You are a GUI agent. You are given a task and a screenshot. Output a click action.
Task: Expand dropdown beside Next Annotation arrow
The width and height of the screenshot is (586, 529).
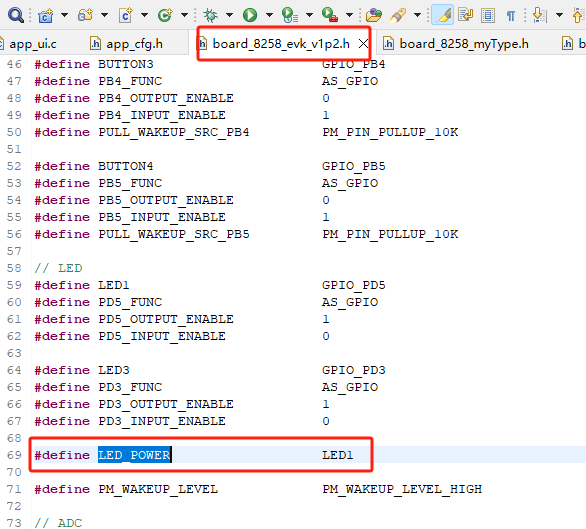tap(559, 15)
